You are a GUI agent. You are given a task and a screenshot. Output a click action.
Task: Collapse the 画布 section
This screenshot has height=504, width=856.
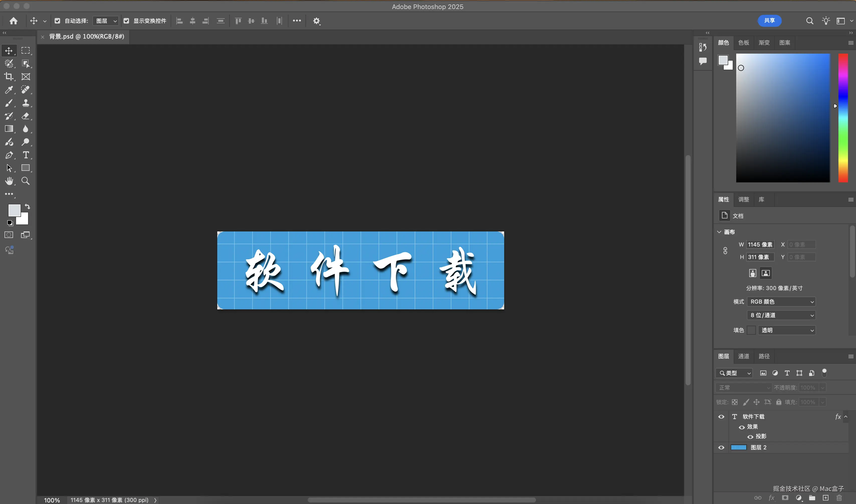pos(719,232)
